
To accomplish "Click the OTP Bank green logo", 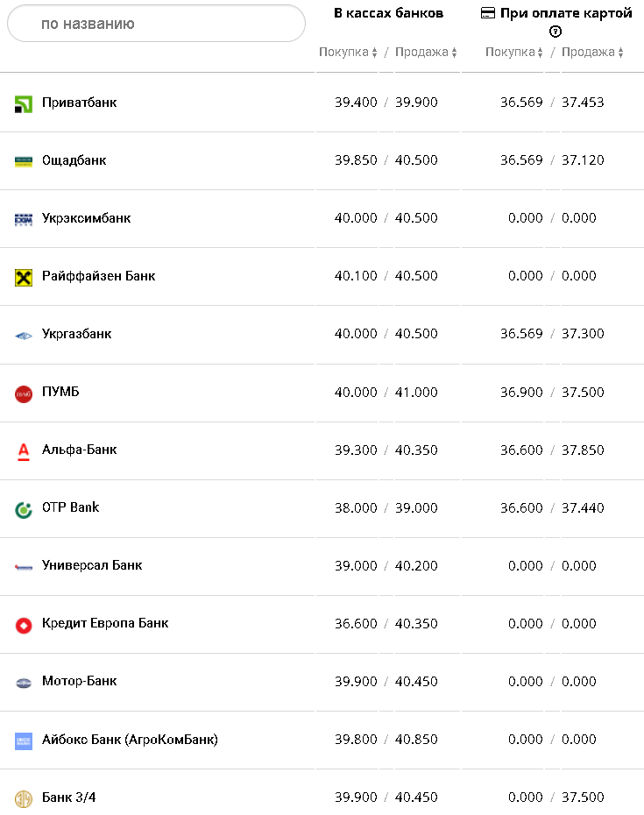I will pyautogui.click(x=24, y=509).
